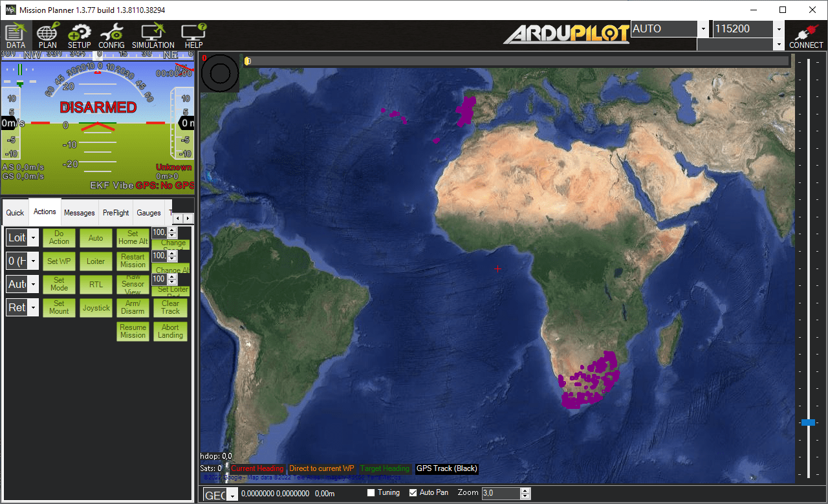The width and height of the screenshot is (828, 504).
Task: Select the Actions tab
Action: 45,212
